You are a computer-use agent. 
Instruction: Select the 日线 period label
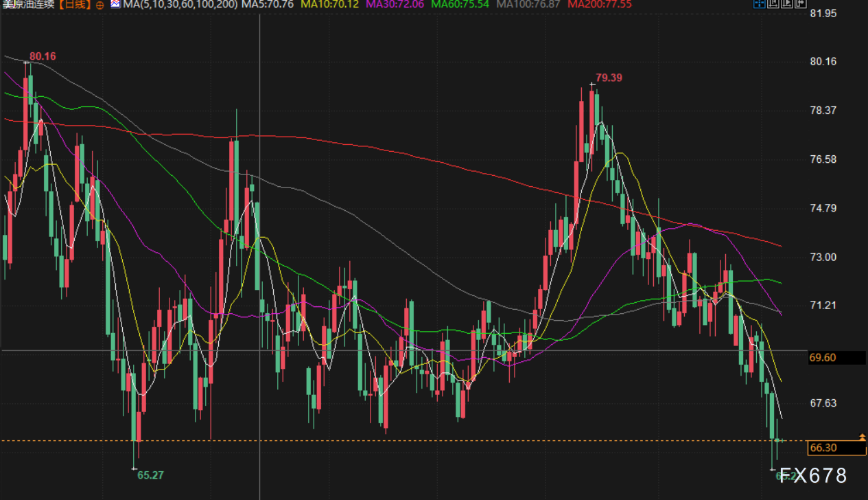(x=74, y=5)
